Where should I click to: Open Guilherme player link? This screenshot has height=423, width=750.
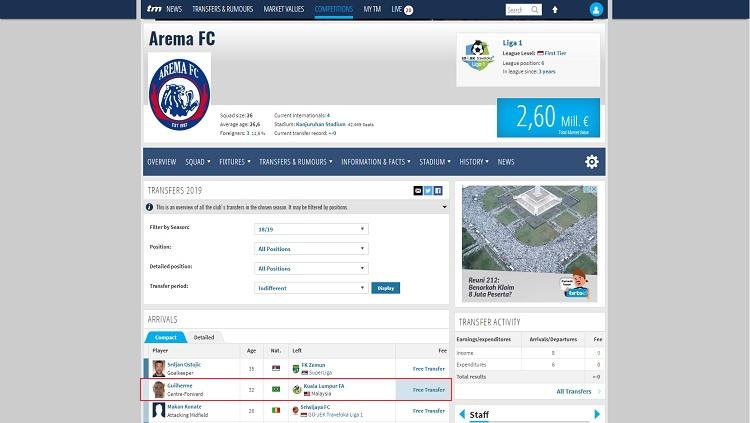pos(180,386)
